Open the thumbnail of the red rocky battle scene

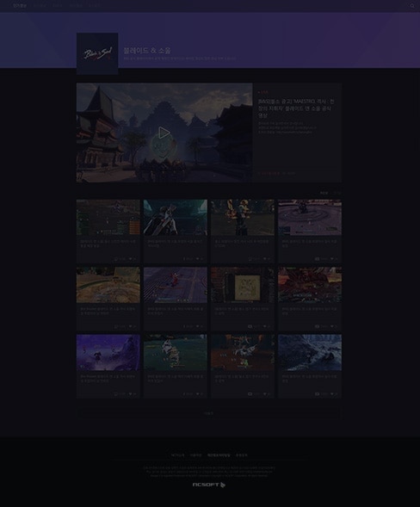pos(310,285)
